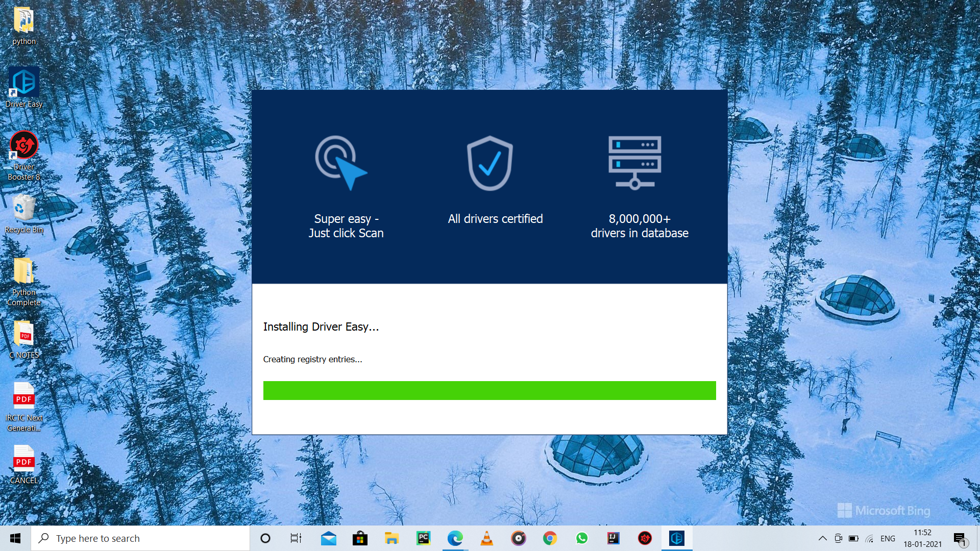Viewport: 980px width, 551px height.
Task: Click the 'Creating registry entries...' status text
Action: pyautogui.click(x=312, y=360)
